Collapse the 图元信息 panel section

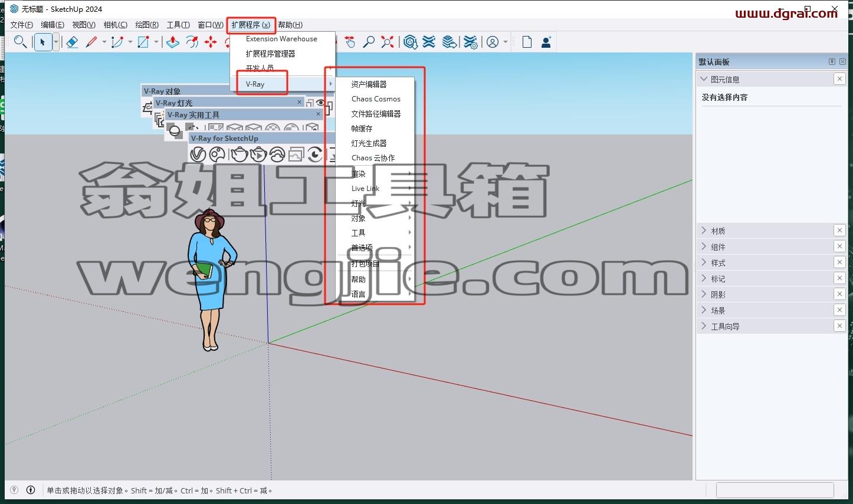point(703,79)
